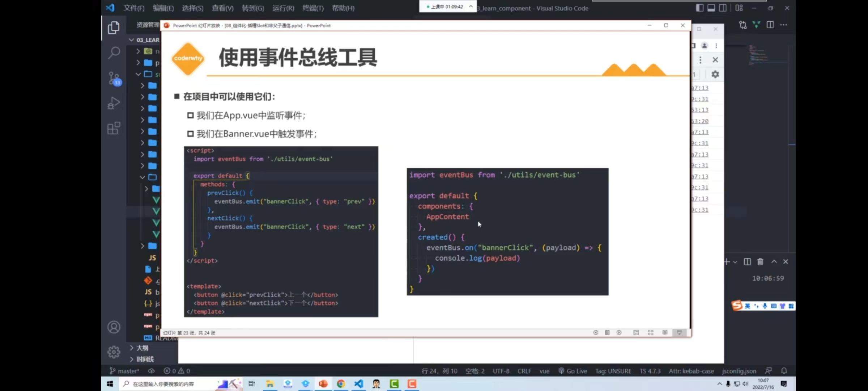868x391 pixels.
Task: Click the notifications bell in status bar
Action: point(784,371)
